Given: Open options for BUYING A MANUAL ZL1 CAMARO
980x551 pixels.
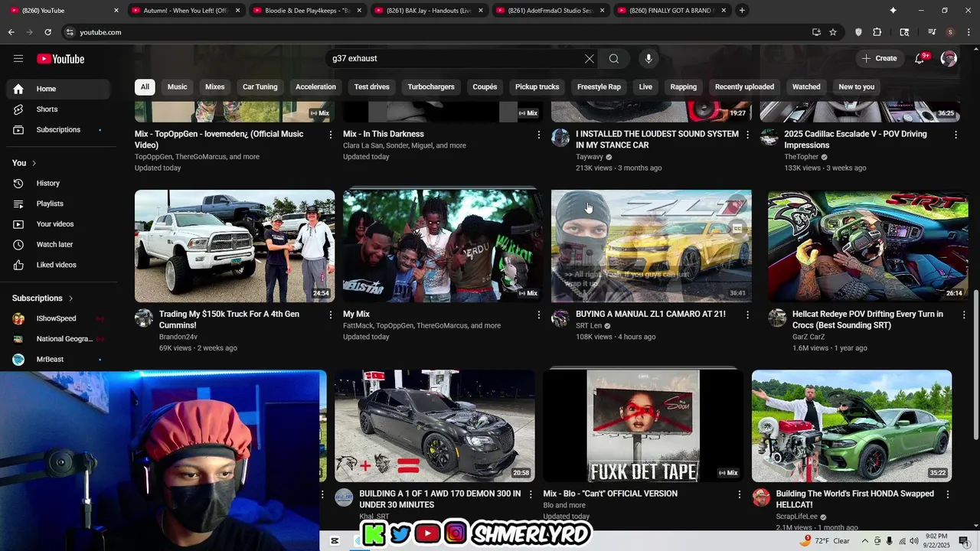Looking at the screenshot, I should pos(747,315).
